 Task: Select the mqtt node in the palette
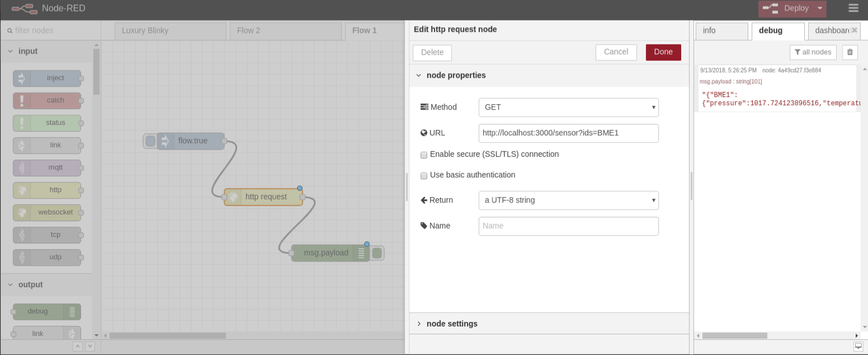point(47,168)
